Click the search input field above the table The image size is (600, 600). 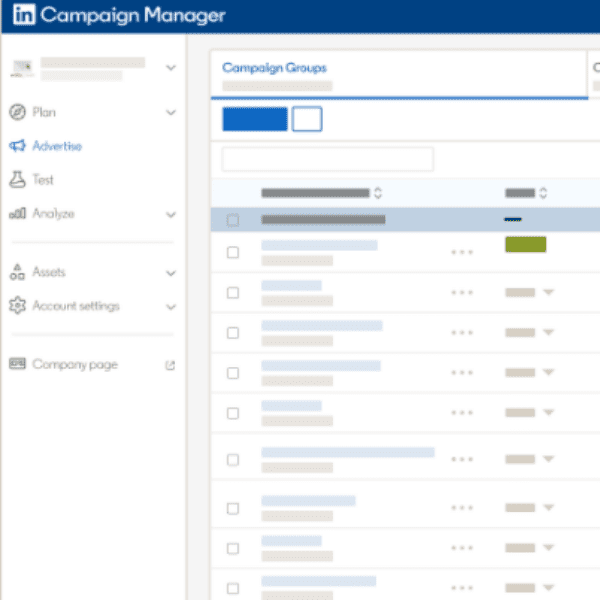click(x=327, y=159)
